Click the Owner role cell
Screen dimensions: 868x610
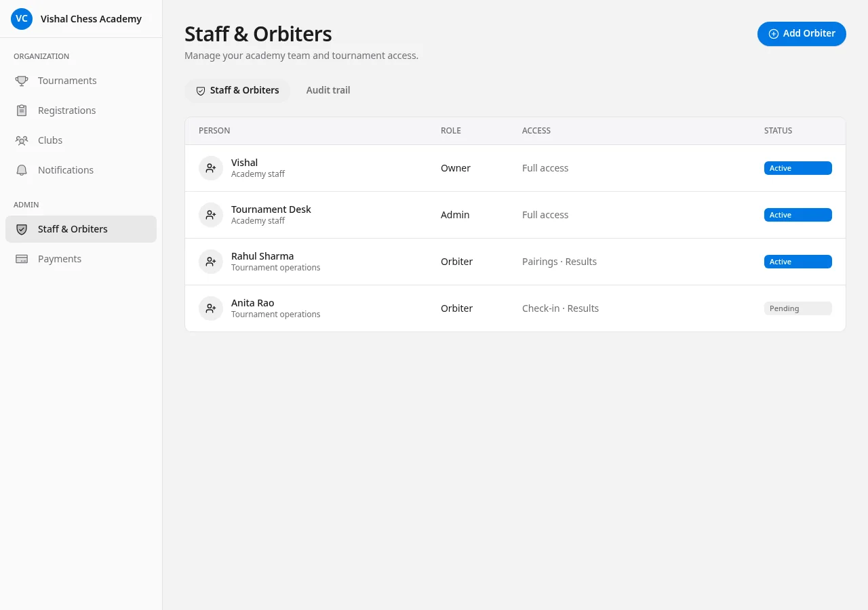(x=456, y=168)
